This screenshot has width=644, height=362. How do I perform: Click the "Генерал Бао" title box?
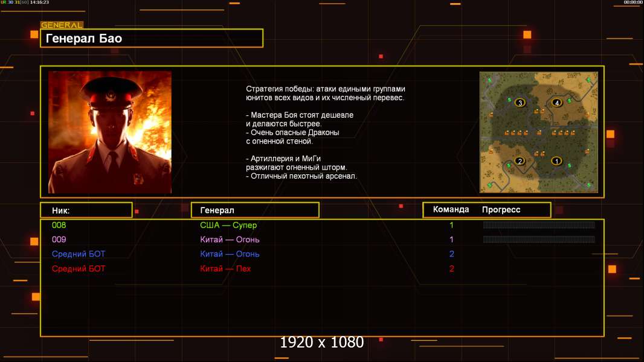(x=151, y=39)
